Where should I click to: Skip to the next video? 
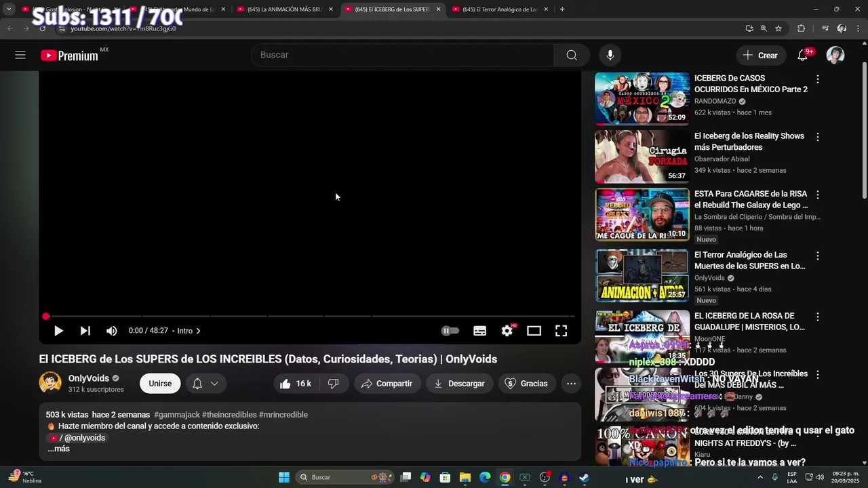click(x=85, y=331)
